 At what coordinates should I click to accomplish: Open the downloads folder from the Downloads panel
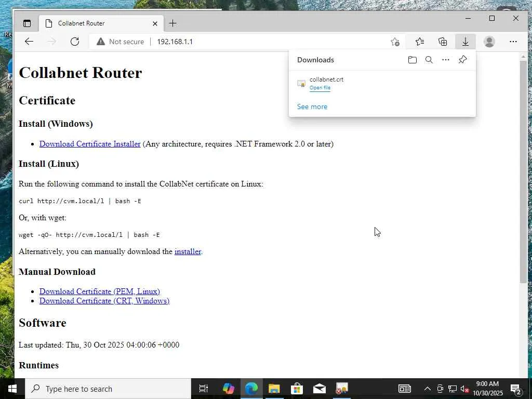tap(412, 60)
